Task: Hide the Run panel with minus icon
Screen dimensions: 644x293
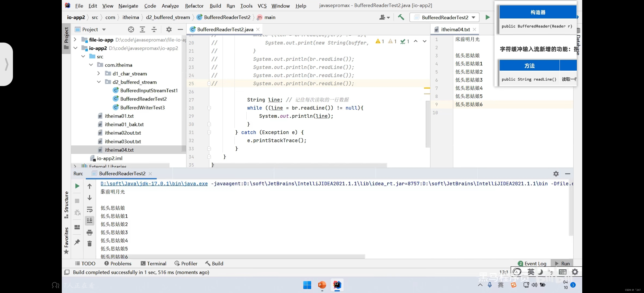Action: click(x=568, y=174)
